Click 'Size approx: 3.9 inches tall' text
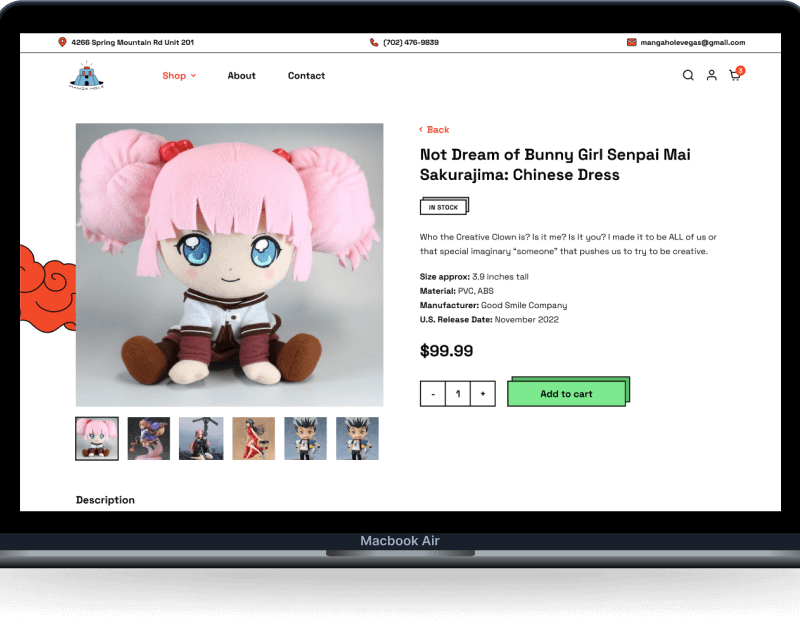The height and width of the screenshot is (624, 800). (x=474, y=277)
